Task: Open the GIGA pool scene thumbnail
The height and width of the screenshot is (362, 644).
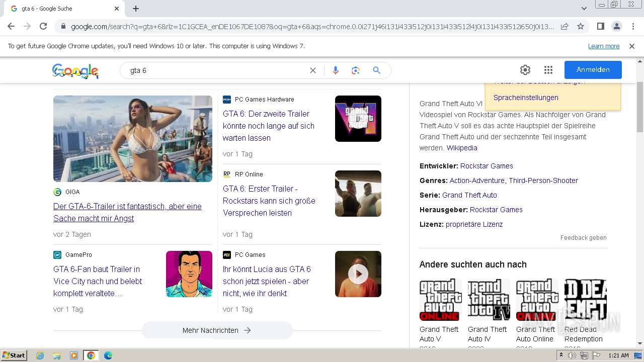Action: pyautogui.click(x=133, y=139)
